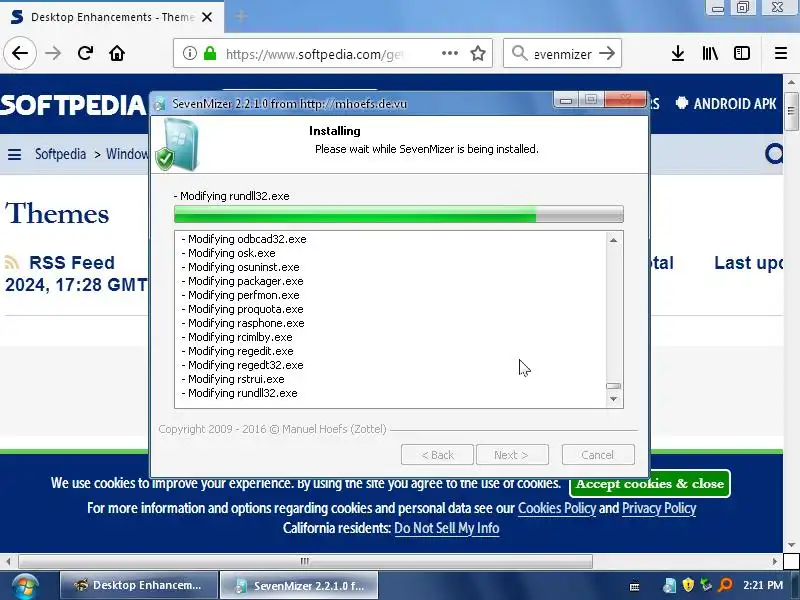The image size is (800, 600).
Task: Submit search with the arrow button
Action: point(607,53)
